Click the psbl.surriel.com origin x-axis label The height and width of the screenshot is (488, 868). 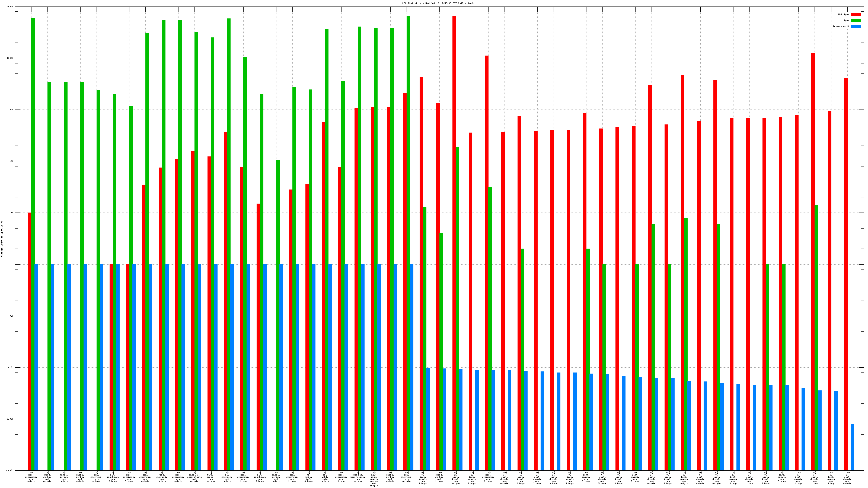[162, 477]
